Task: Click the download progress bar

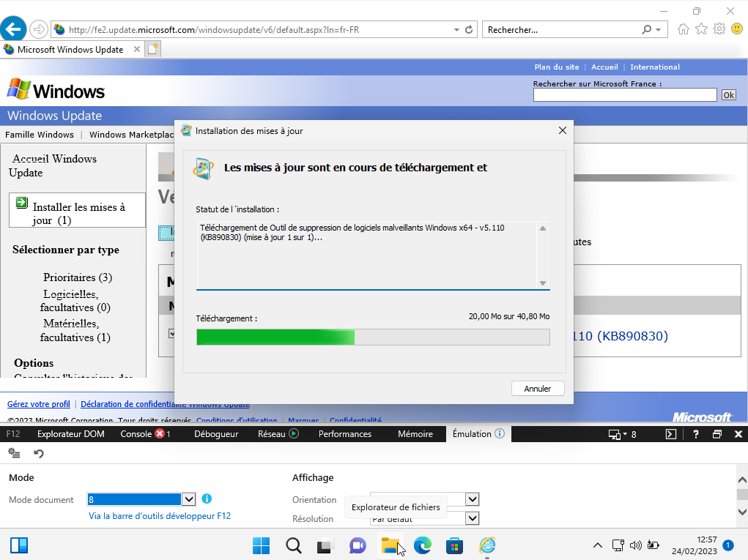Action: pyautogui.click(x=373, y=337)
